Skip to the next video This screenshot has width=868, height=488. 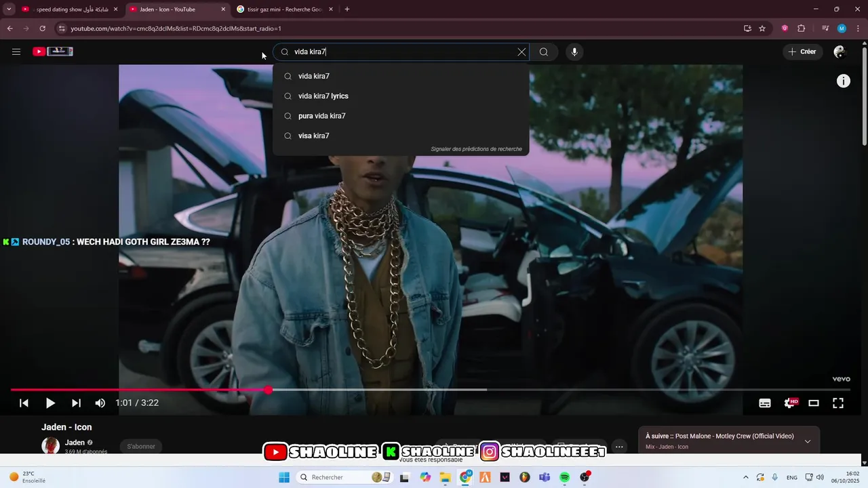point(76,403)
